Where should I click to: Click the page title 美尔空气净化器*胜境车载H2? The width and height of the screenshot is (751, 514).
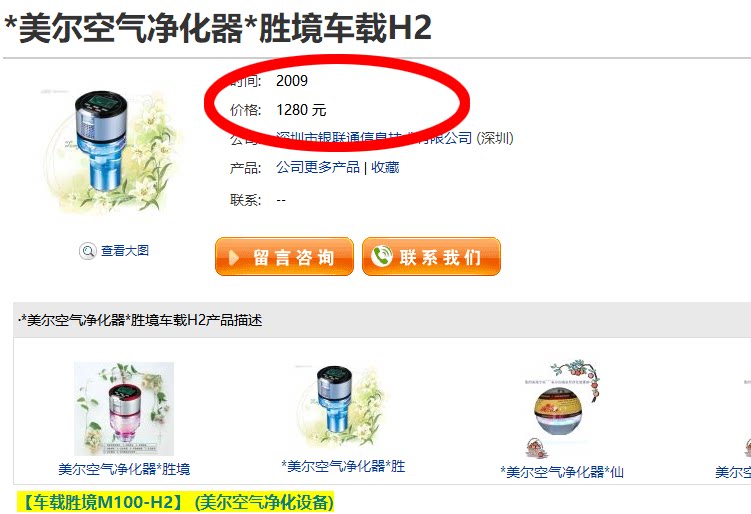point(218,28)
